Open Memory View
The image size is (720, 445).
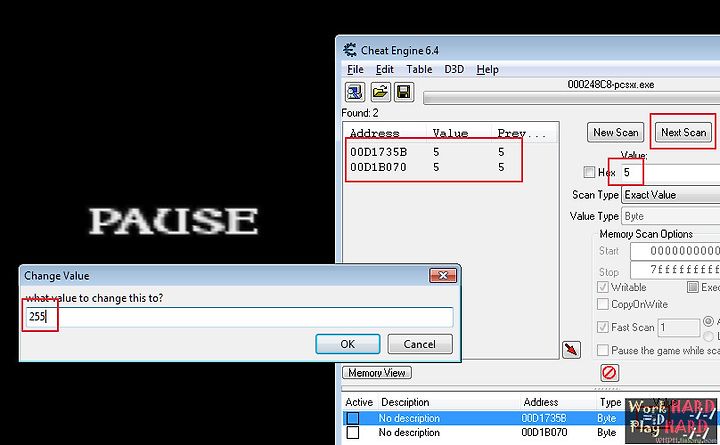point(377,372)
